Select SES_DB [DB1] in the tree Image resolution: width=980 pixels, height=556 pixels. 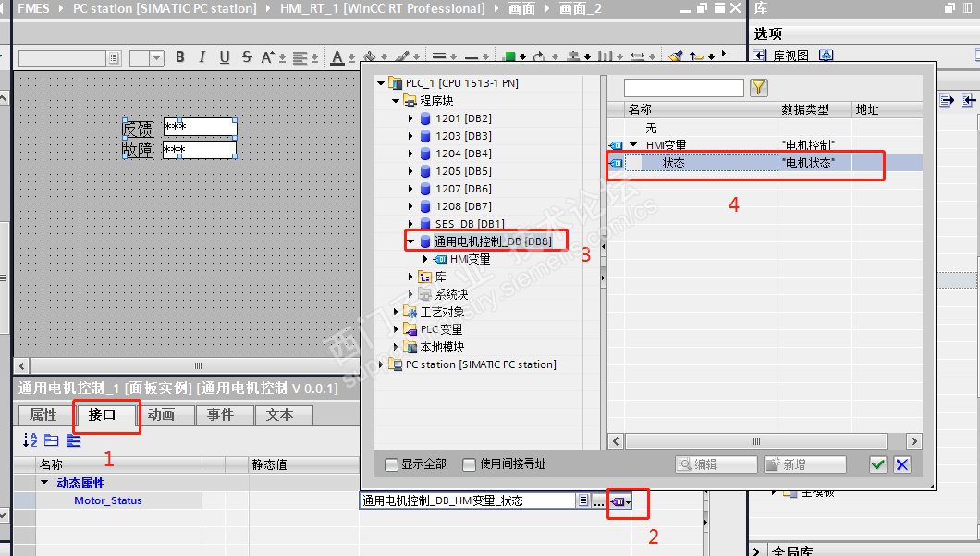pos(470,223)
